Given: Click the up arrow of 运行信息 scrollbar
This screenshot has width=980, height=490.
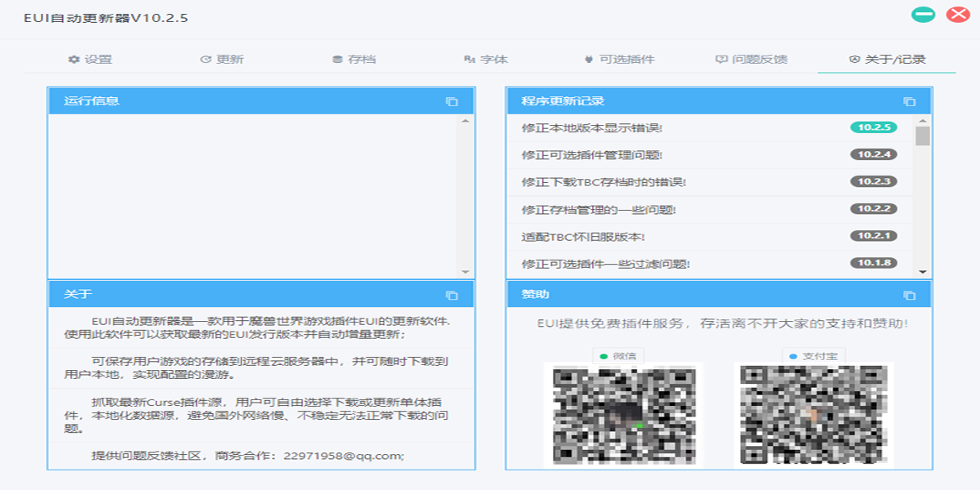Looking at the screenshot, I should (x=465, y=121).
